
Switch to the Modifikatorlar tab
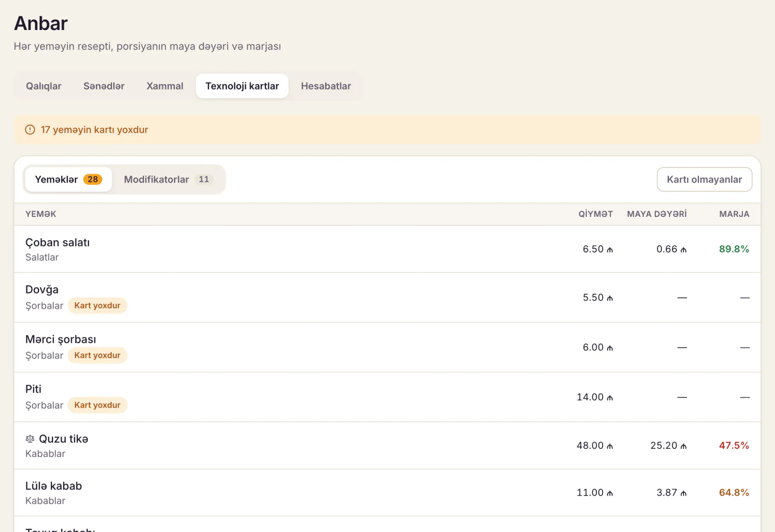(x=168, y=180)
